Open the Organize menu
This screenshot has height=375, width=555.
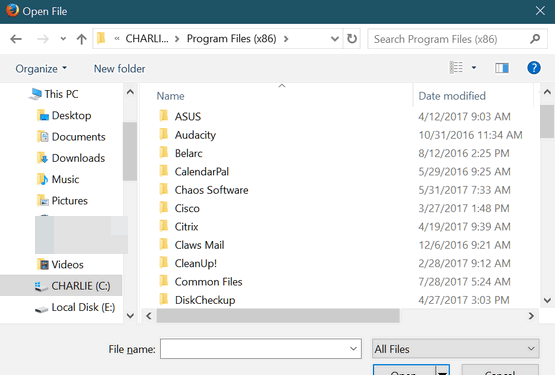coord(41,68)
